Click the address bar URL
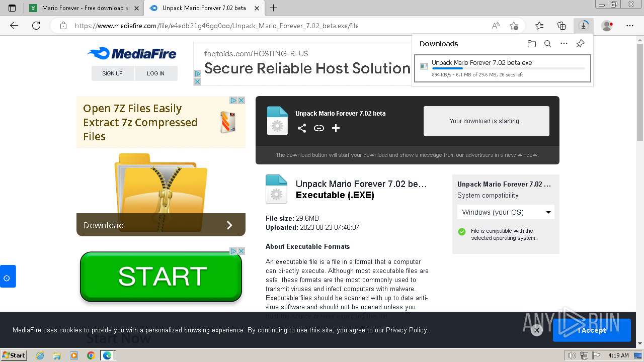The width and height of the screenshot is (644, 362). [217, 26]
